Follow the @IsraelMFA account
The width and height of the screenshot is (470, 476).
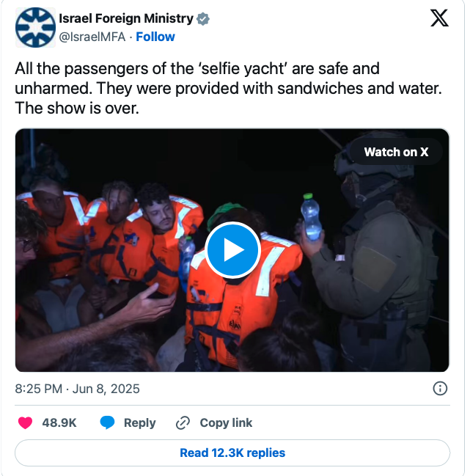pyautogui.click(x=155, y=37)
